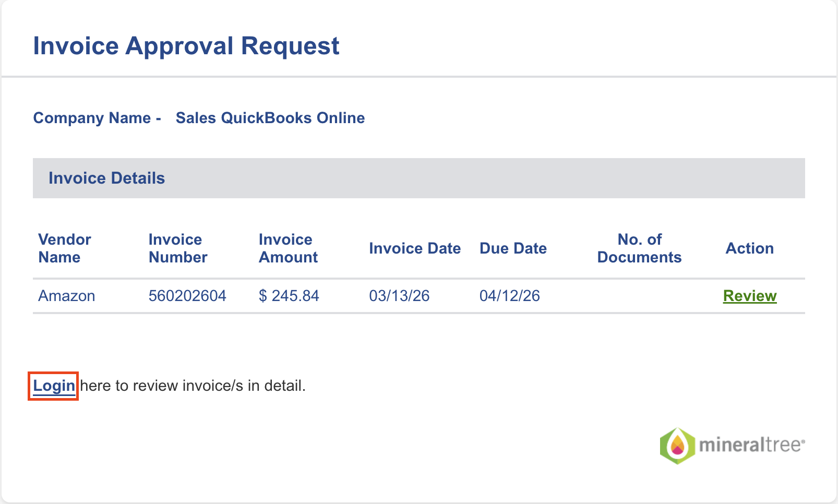The height and width of the screenshot is (504, 838).
Task: Click the Due Date column header
Action: [513, 248]
